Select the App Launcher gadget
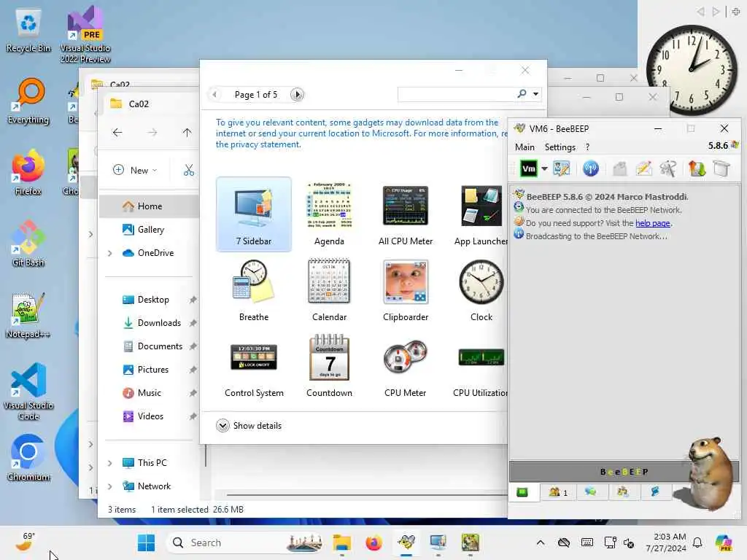The width and height of the screenshot is (747, 560). click(x=481, y=214)
